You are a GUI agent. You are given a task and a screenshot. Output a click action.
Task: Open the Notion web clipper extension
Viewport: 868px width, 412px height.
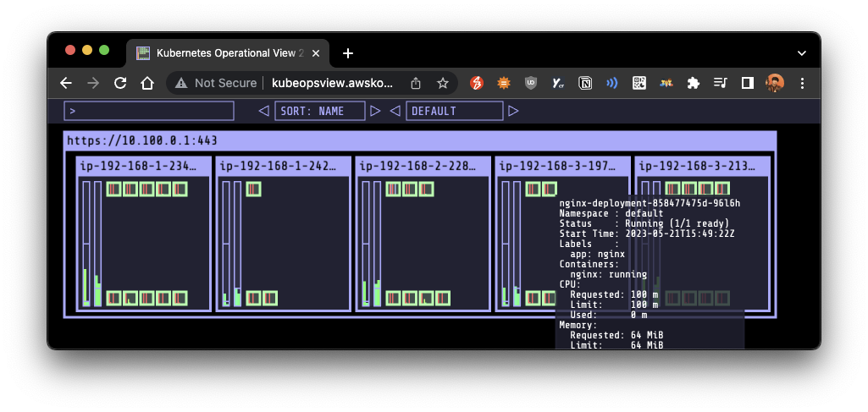point(584,83)
